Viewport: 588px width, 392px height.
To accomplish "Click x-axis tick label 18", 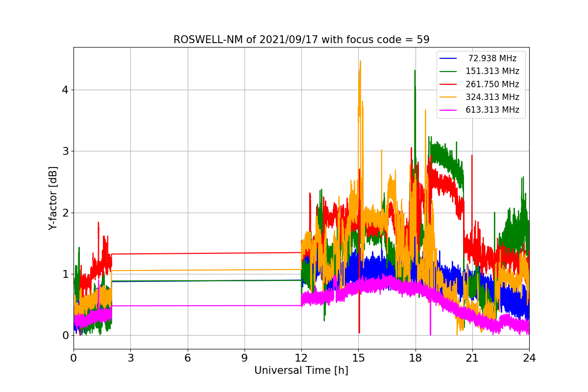I will pos(416,358).
